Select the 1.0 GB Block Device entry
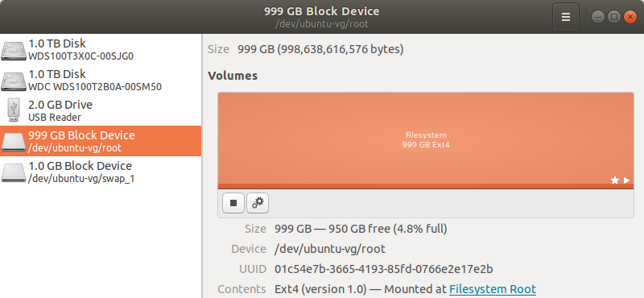Image resolution: width=644 pixels, height=298 pixels. 101,172
